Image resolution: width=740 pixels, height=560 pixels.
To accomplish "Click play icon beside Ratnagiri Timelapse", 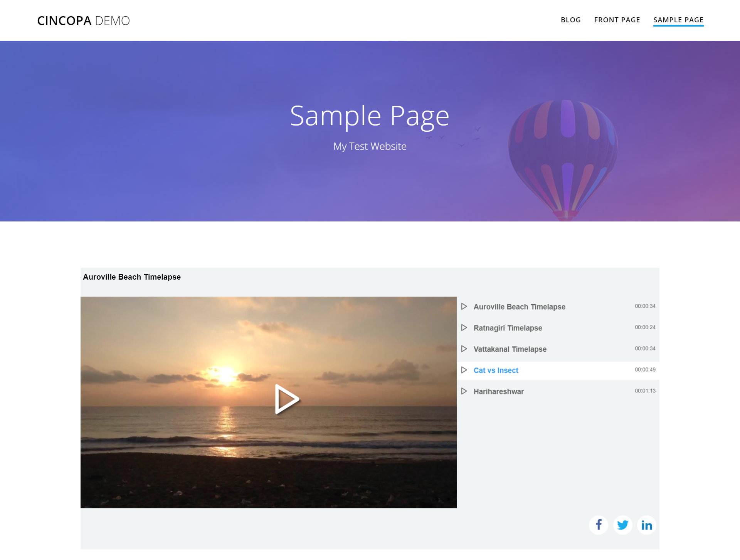I will tap(464, 328).
